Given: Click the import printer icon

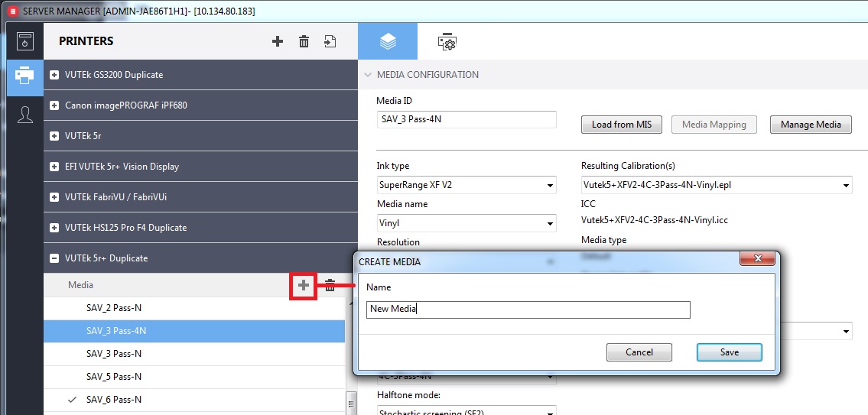Looking at the screenshot, I should click(330, 41).
